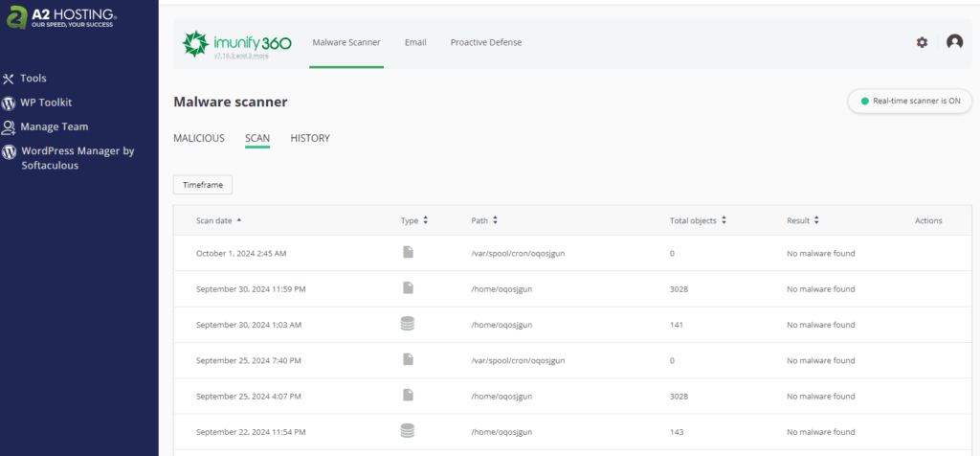
Task: Click No malware found in September 22 row
Action: coord(820,432)
